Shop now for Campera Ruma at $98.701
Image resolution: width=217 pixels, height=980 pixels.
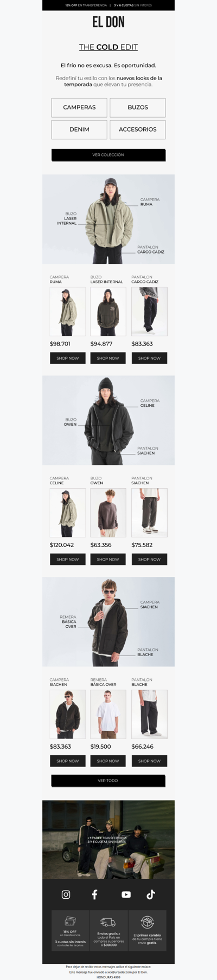point(68,358)
